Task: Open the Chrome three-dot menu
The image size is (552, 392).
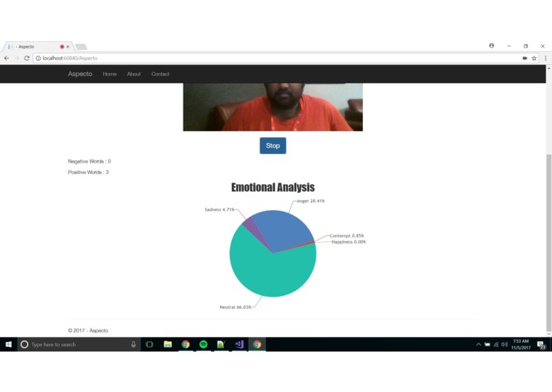Action: 546,59
